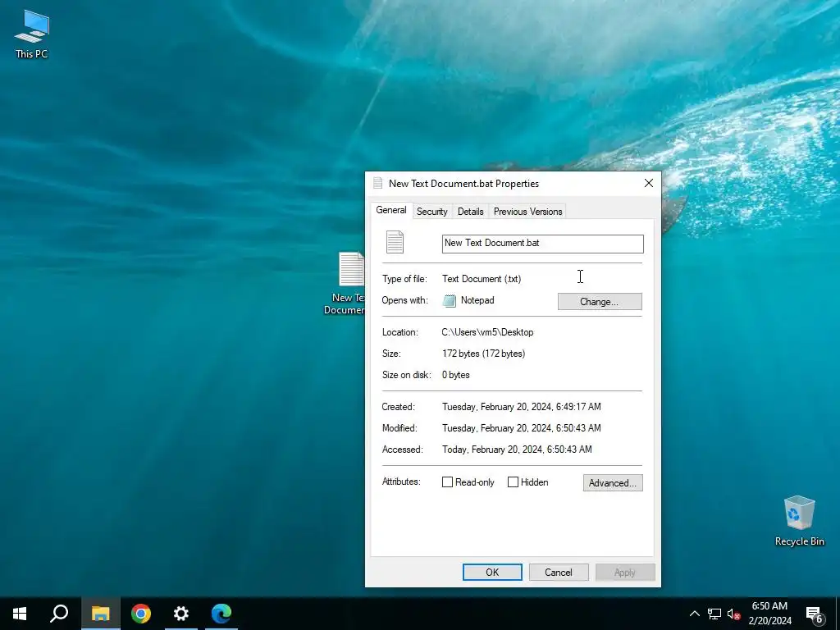Click the Accessed date value
The width and height of the screenshot is (840, 630).
click(517, 450)
